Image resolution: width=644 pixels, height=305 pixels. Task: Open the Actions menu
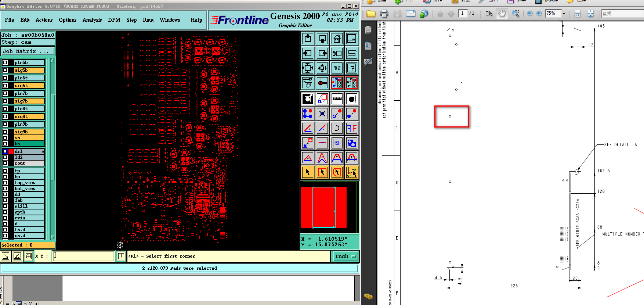44,20
